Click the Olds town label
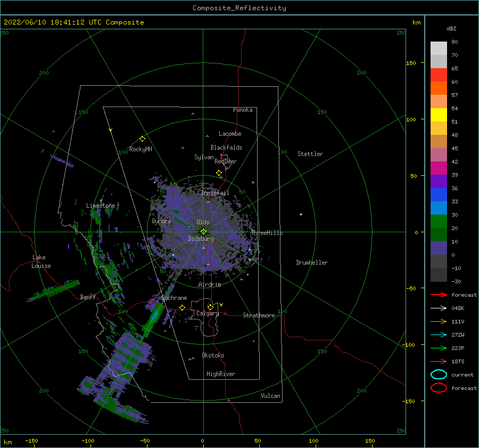The width and height of the screenshot is (479, 448). click(x=203, y=222)
